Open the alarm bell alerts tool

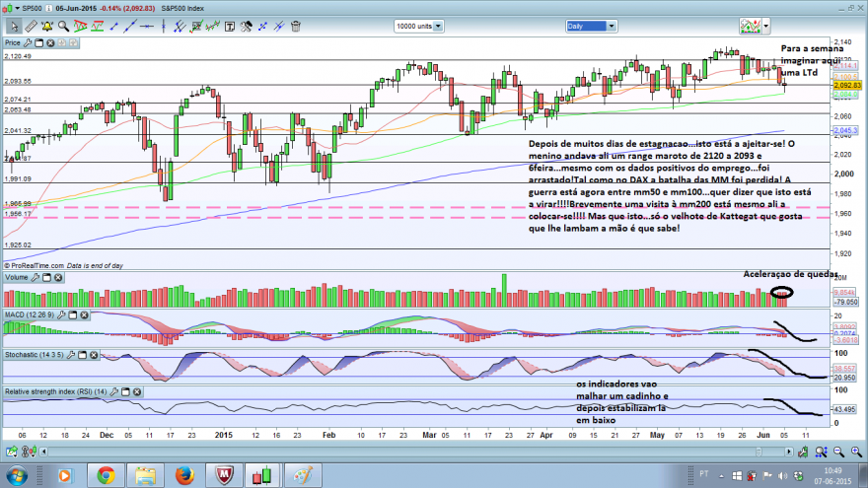(x=47, y=26)
